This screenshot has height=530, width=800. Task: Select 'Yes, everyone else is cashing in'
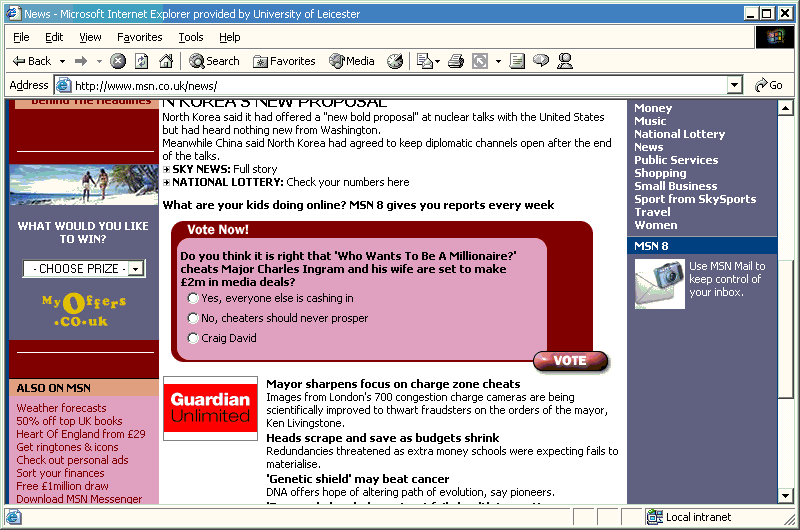193,298
